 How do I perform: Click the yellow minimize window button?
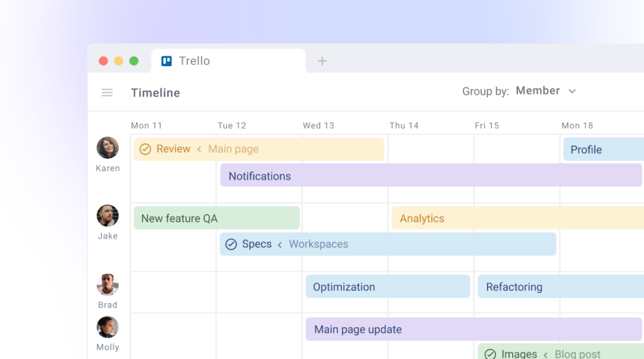[x=119, y=61]
